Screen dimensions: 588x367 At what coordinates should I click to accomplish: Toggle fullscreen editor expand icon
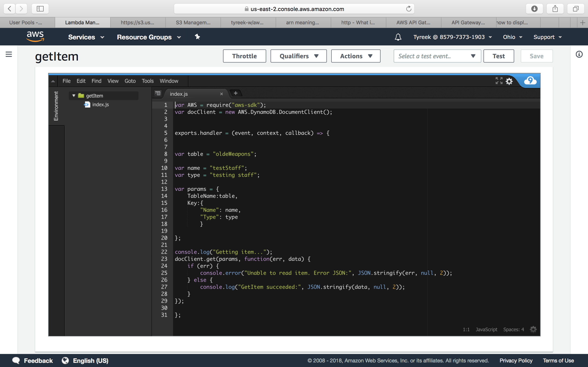(x=499, y=81)
